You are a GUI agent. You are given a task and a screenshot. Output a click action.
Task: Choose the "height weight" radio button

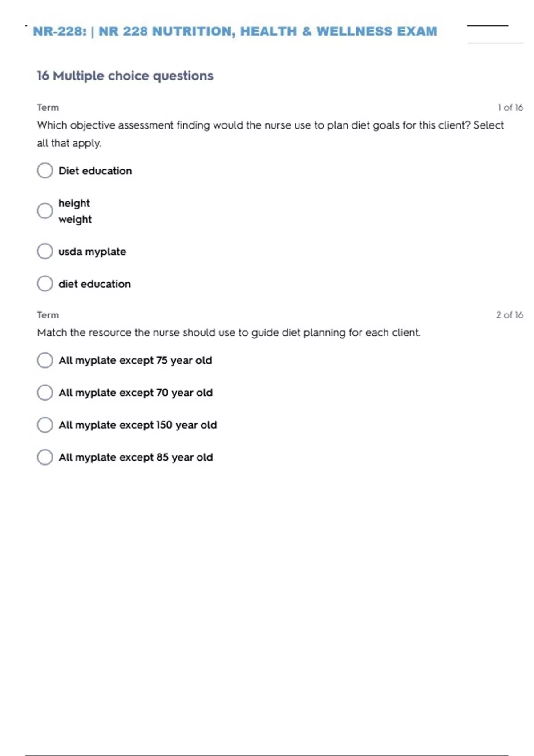(x=45, y=211)
